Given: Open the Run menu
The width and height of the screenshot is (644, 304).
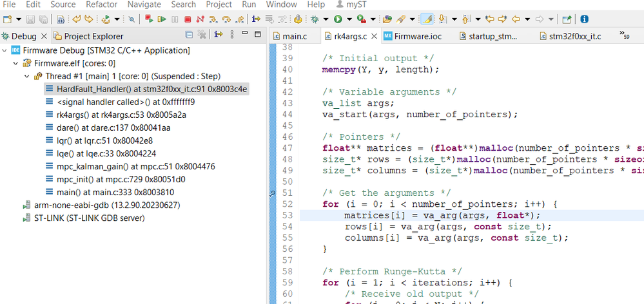Looking at the screenshot, I should pos(249,5).
